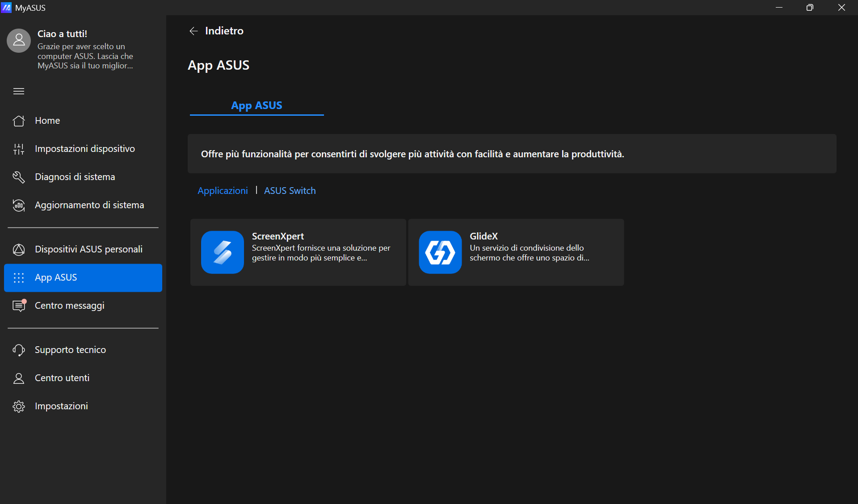
Task: Open the Impostazioni settings page
Action: click(x=83, y=406)
